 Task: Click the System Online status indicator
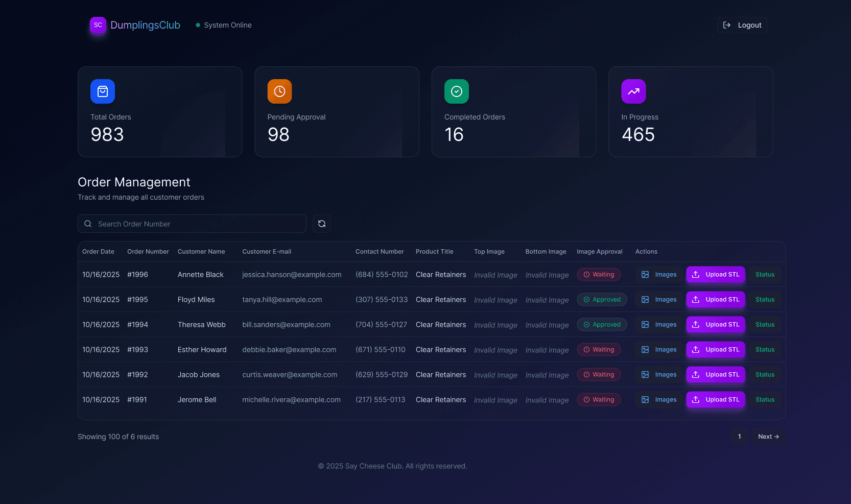pyautogui.click(x=223, y=25)
